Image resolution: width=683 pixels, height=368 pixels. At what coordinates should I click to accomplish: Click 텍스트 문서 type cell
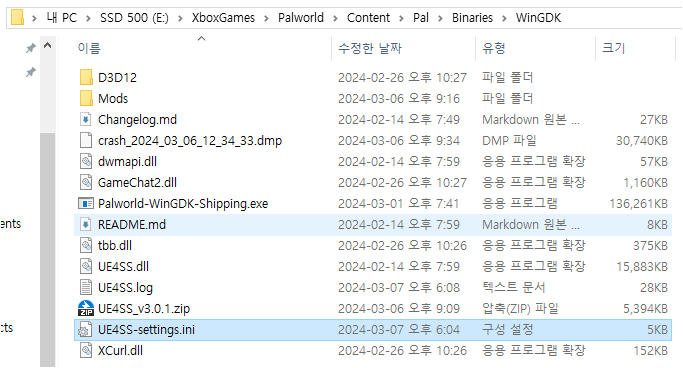coord(514,287)
